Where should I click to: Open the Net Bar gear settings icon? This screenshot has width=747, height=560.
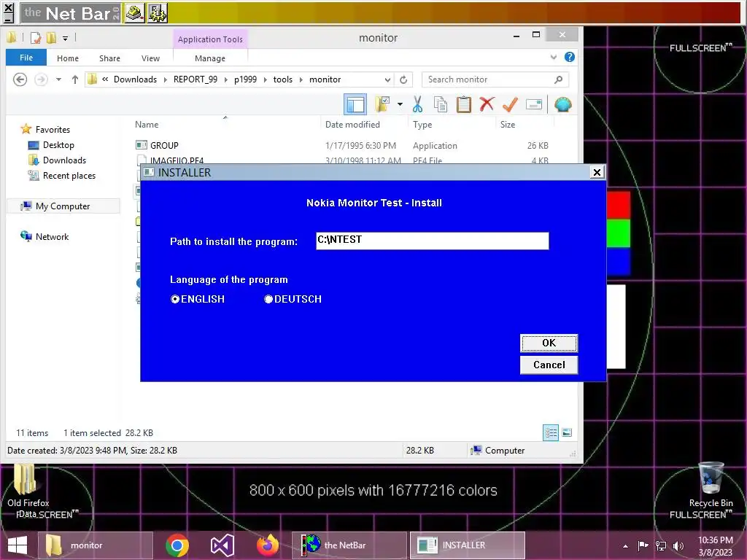tap(158, 13)
